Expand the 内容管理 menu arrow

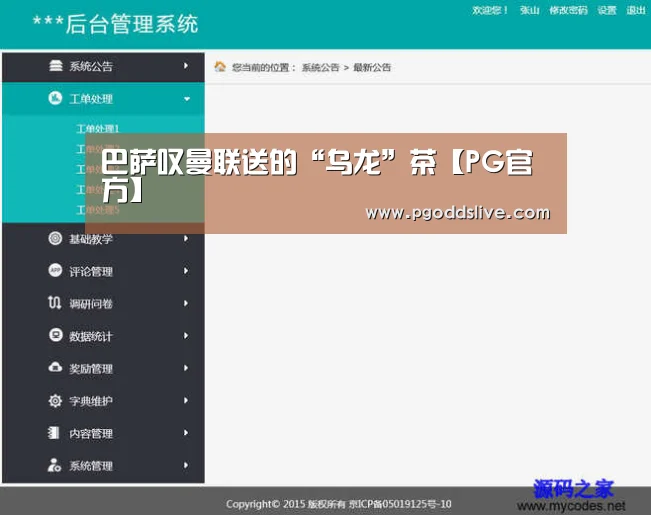pos(186,433)
